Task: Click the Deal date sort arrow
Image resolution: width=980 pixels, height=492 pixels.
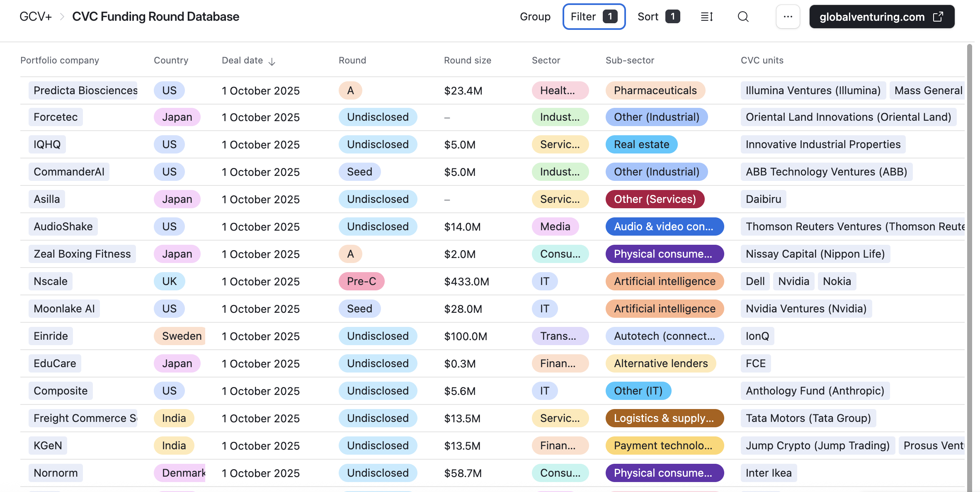Action: 272,62
